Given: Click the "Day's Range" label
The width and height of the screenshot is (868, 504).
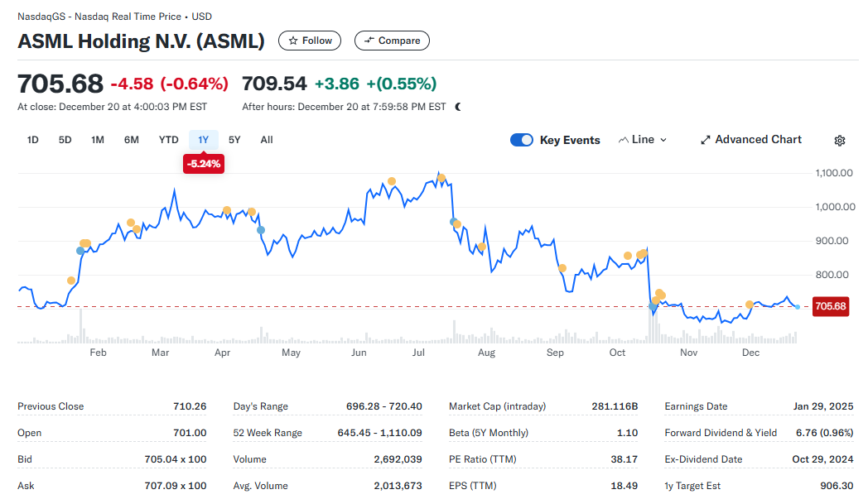Looking at the screenshot, I should [x=260, y=406].
